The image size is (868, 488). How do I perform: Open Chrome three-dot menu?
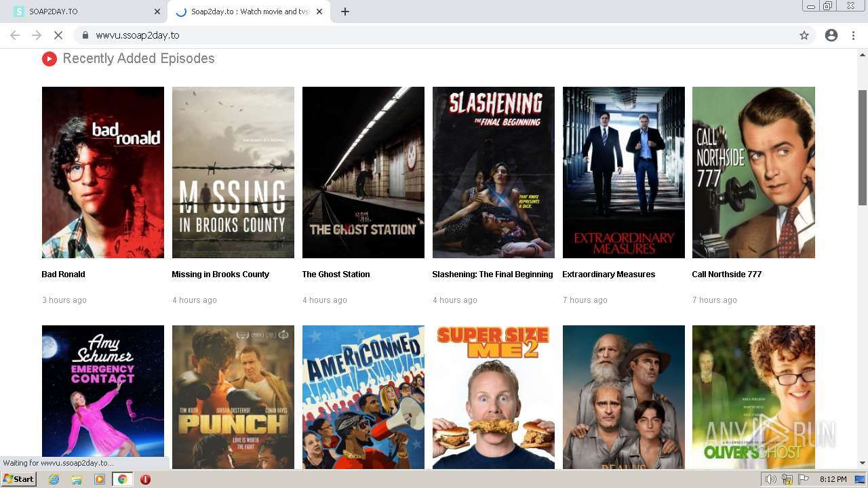point(853,35)
